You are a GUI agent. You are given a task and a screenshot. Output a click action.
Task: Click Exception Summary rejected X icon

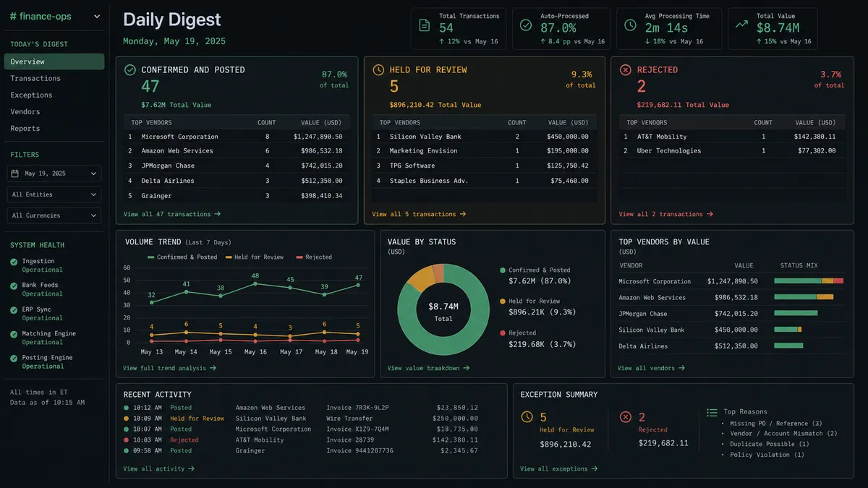coord(626,417)
